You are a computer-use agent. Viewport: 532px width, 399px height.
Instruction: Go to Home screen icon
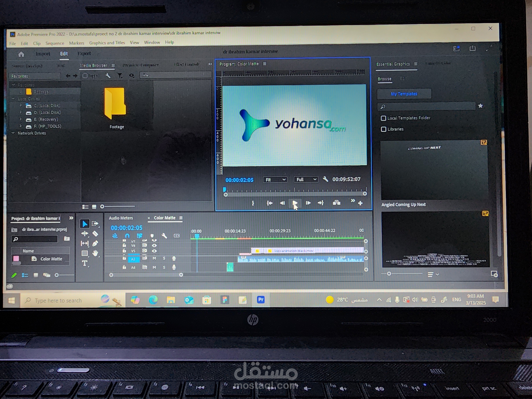pos(21,54)
